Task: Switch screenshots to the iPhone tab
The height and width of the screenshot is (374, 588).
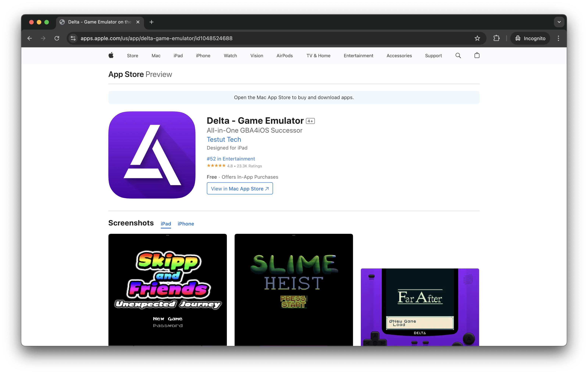Action: click(186, 224)
